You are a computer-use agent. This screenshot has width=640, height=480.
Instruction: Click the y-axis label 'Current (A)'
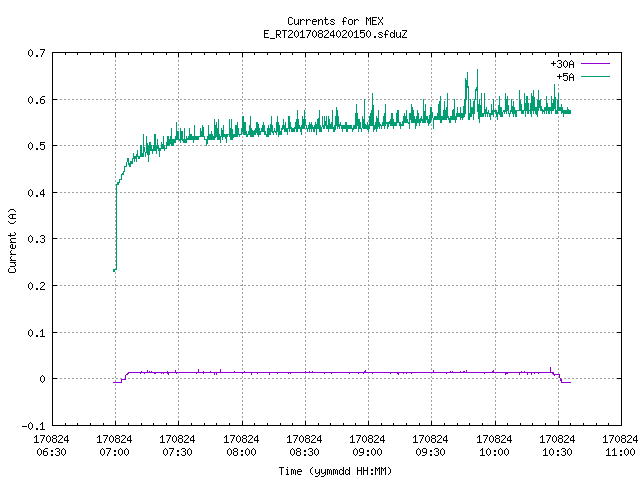(12, 240)
